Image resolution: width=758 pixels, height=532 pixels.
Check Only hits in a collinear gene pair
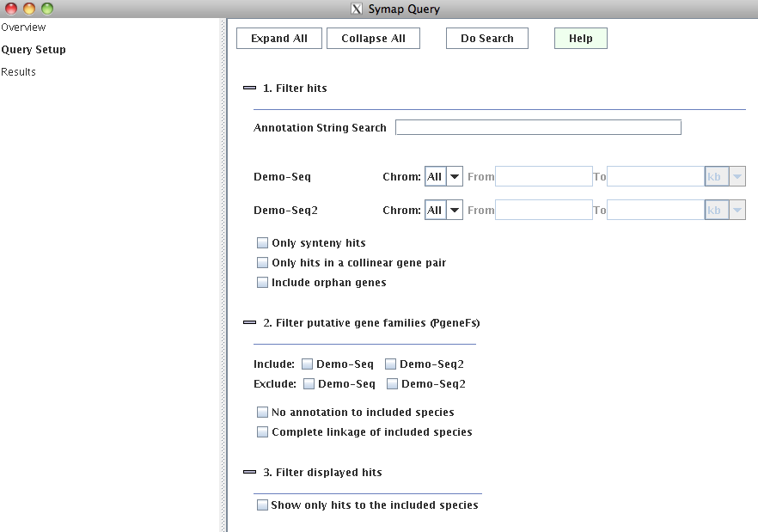tap(262, 263)
